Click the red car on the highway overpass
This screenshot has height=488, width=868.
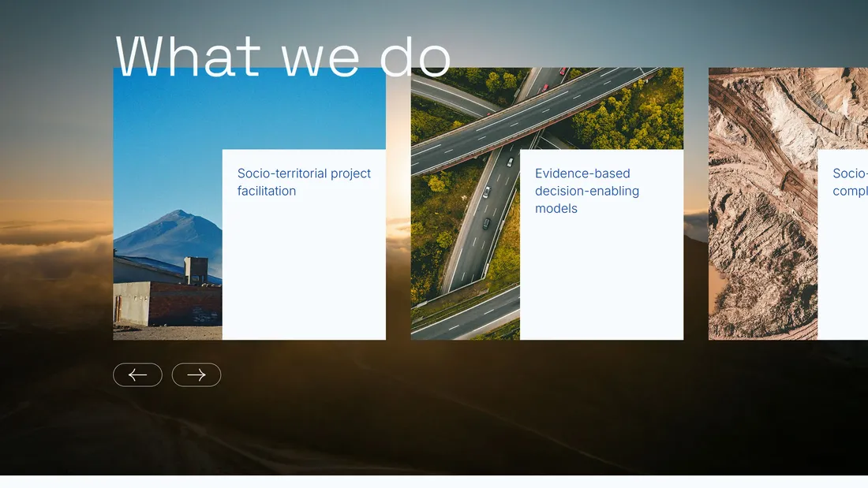[544, 88]
